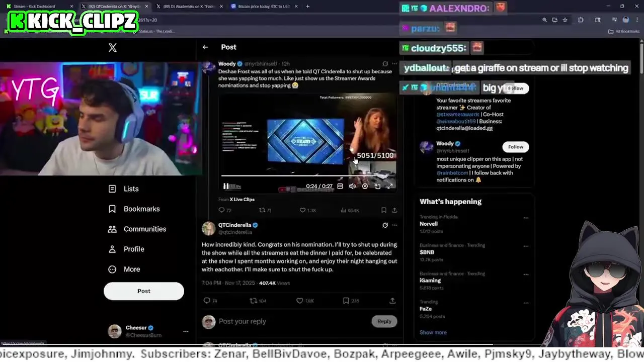The image size is (644, 362).
Task: Click the white Post button
Action: [144, 291]
